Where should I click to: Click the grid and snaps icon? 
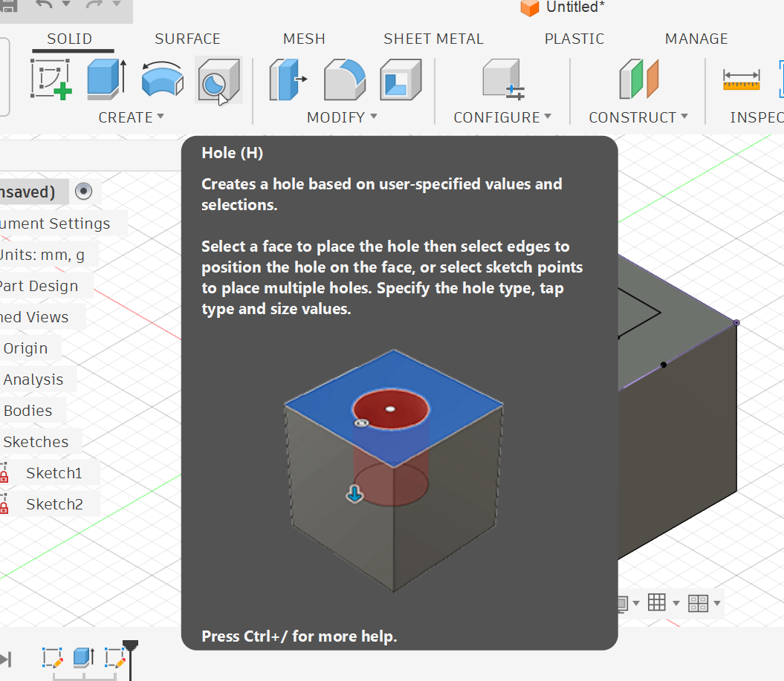[656, 602]
